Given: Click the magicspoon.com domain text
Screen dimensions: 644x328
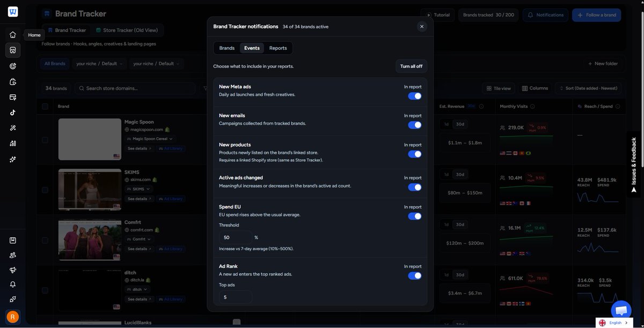Looking at the screenshot, I should (x=147, y=130).
